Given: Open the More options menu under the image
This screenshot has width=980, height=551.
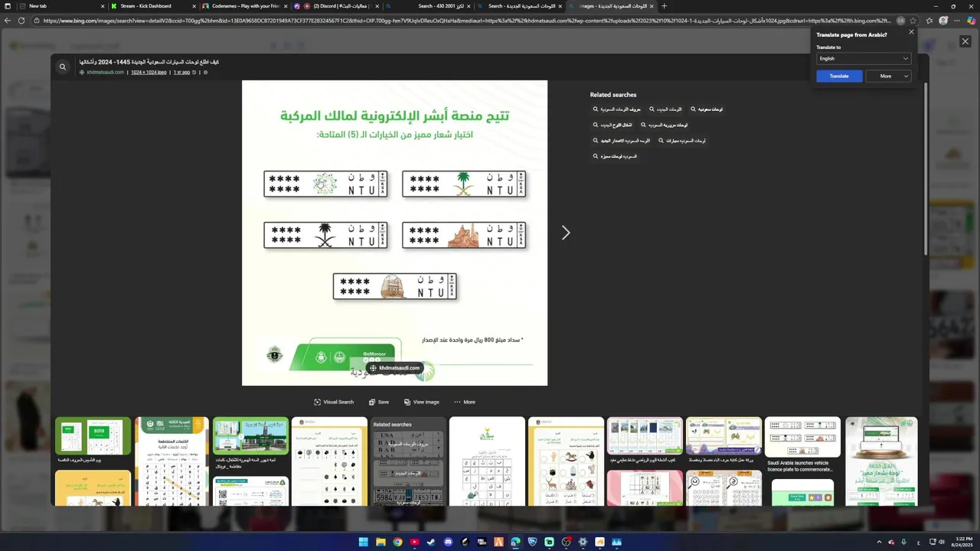Looking at the screenshot, I should (464, 402).
